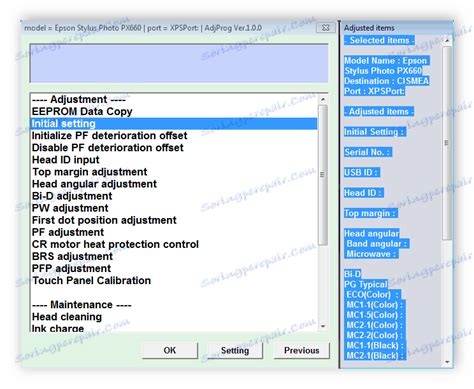Click the Top margin : line
Image resolution: width=474 pixels, height=389 pixels.
(x=370, y=213)
